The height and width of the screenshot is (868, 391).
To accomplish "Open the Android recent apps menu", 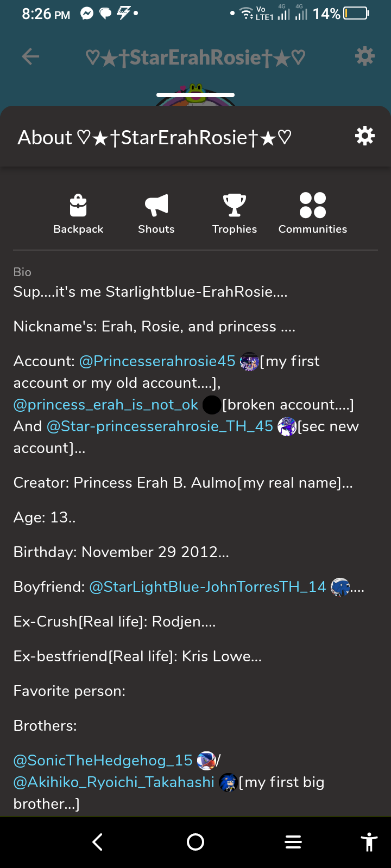I will (x=293, y=842).
